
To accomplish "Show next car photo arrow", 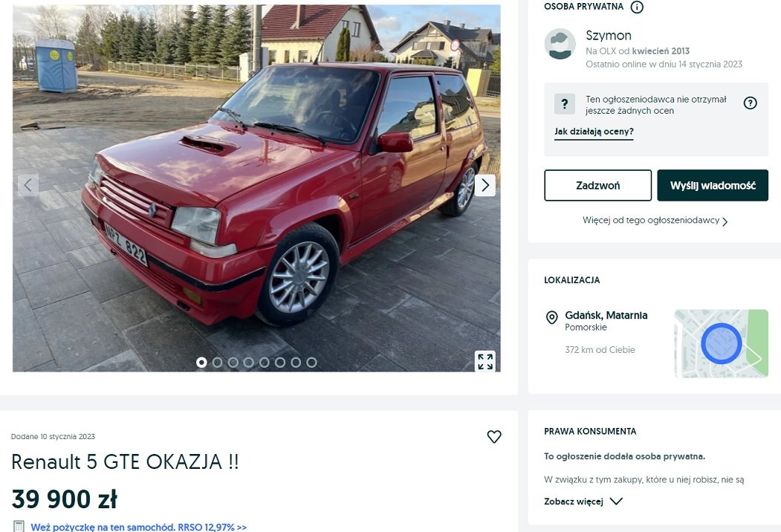I will [485, 185].
